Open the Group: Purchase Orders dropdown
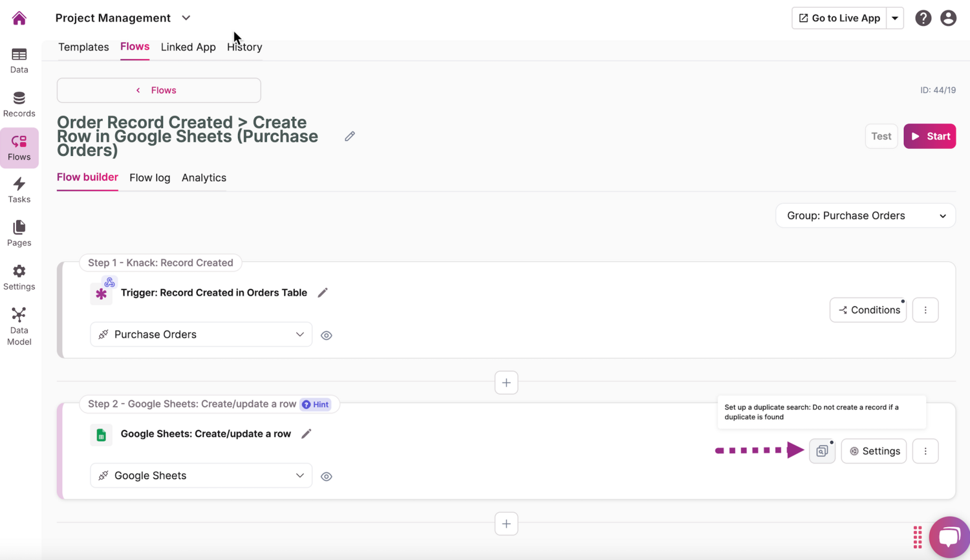The height and width of the screenshot is (560, 970). coord(865,215)
